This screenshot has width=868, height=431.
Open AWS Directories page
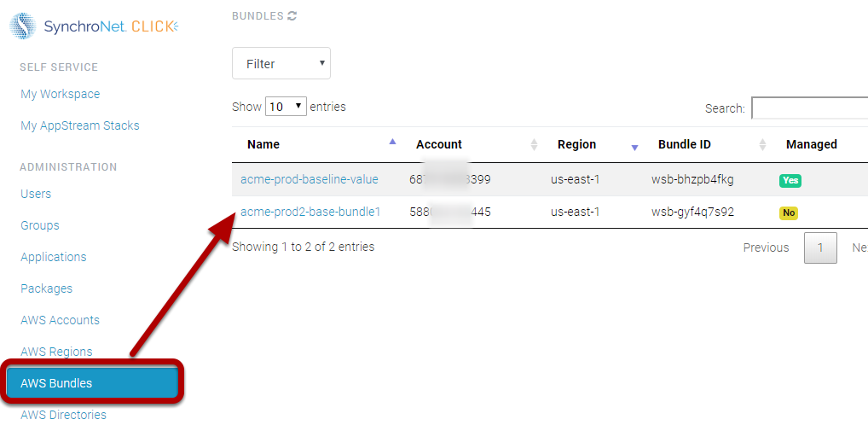point(64,415)
